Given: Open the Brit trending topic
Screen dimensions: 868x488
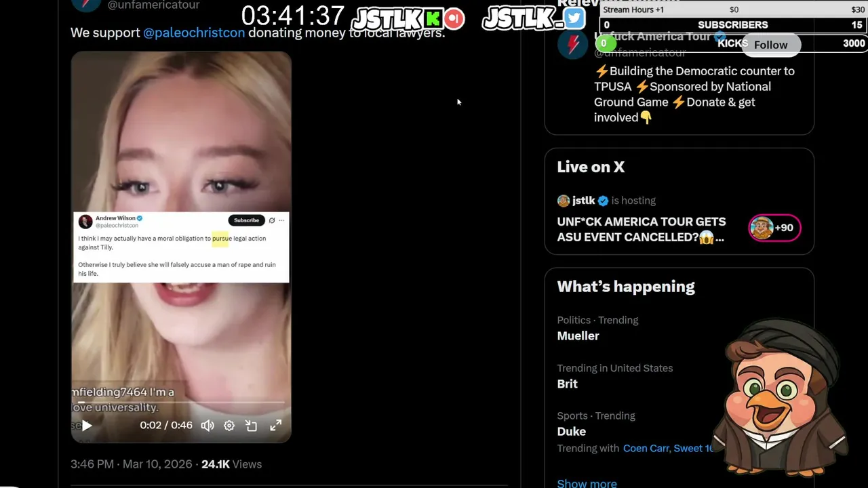Looking at the screenshot, I should point(568,384).
